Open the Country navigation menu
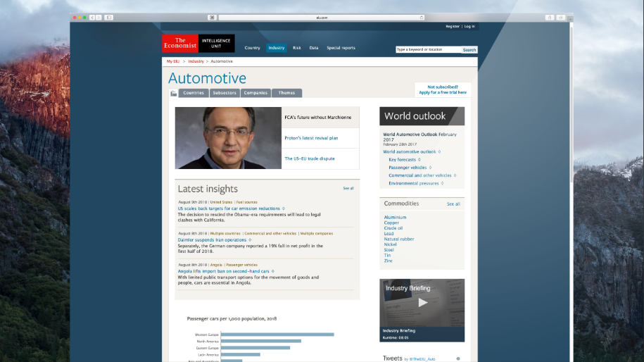This screenshot has width=644, height=362. 252,48
